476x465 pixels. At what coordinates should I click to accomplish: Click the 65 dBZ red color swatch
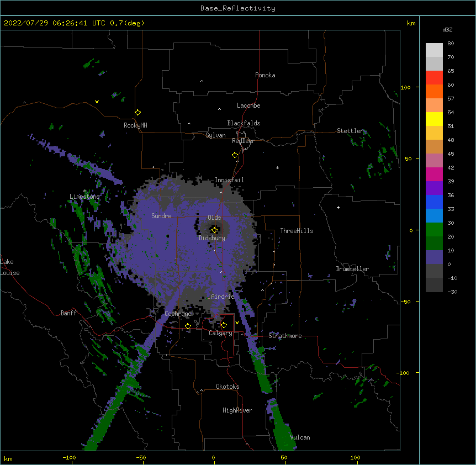434,77
